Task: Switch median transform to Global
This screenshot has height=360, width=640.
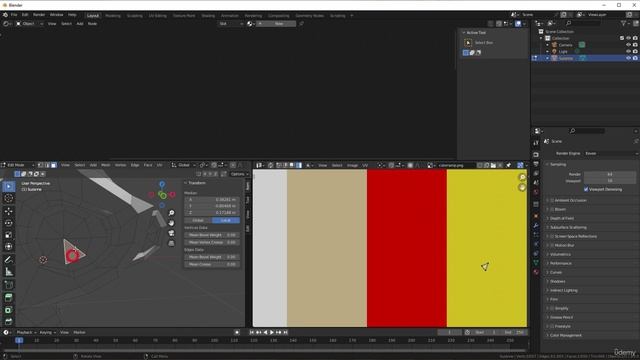Action: pos(198,220)
